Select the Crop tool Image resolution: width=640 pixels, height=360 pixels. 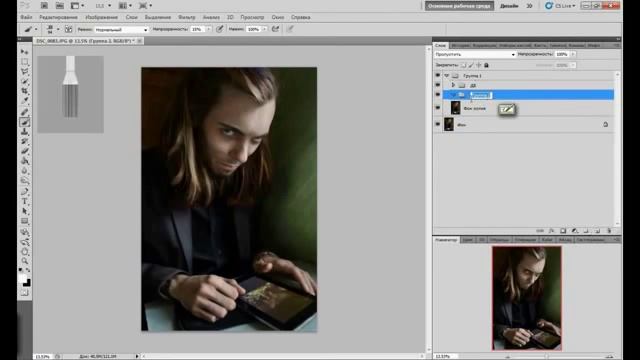pos(25,91)
